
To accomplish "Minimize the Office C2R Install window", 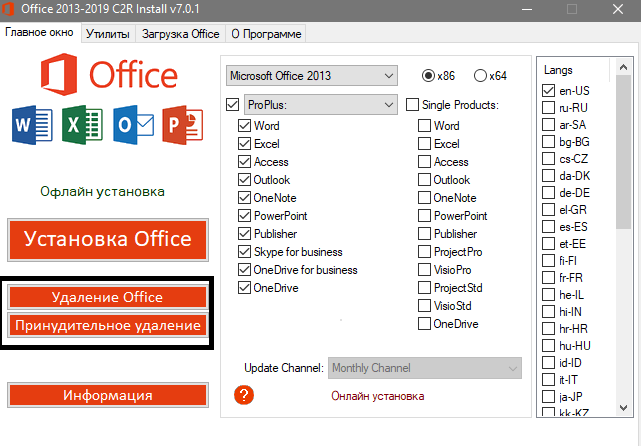I will [527, 9].
